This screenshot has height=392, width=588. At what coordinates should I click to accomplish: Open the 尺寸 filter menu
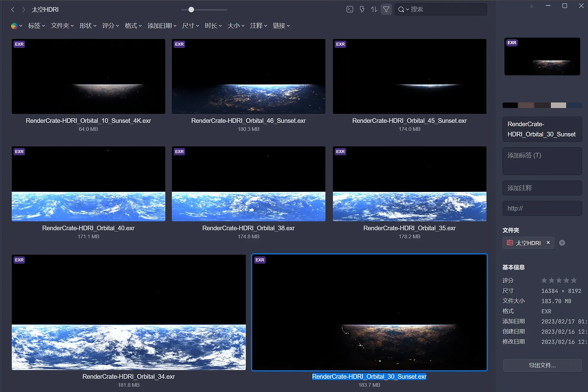tap(190, 26)
